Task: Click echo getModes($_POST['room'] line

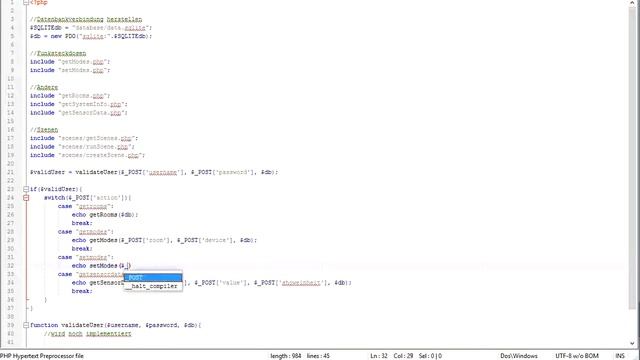Action: [164, 240]
